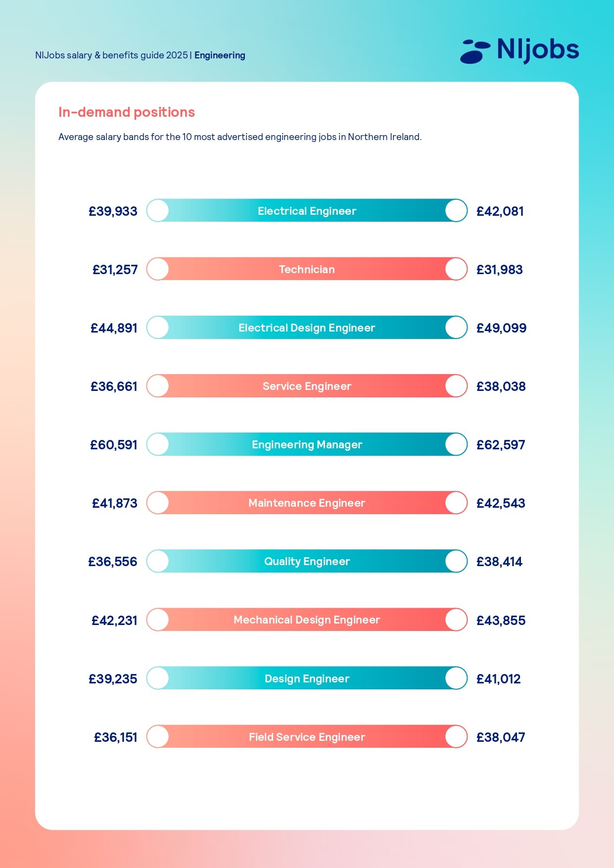Image resolution: width=614 pixels, height=868 pixels.
Task: Click the £43,855 salary value
Action: coord(501,621)
